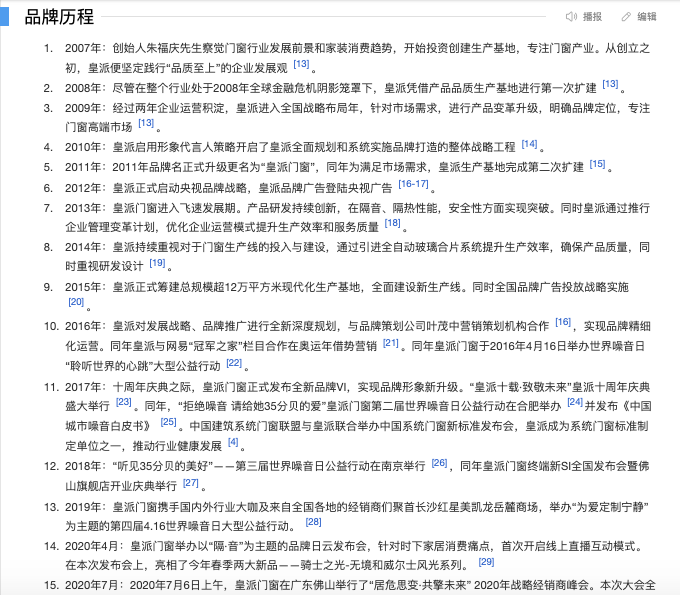680x595 pixels.
Task: Open reference [14] in the 2010年 entry
Action: pyautogui.click(x=529, y=144)
